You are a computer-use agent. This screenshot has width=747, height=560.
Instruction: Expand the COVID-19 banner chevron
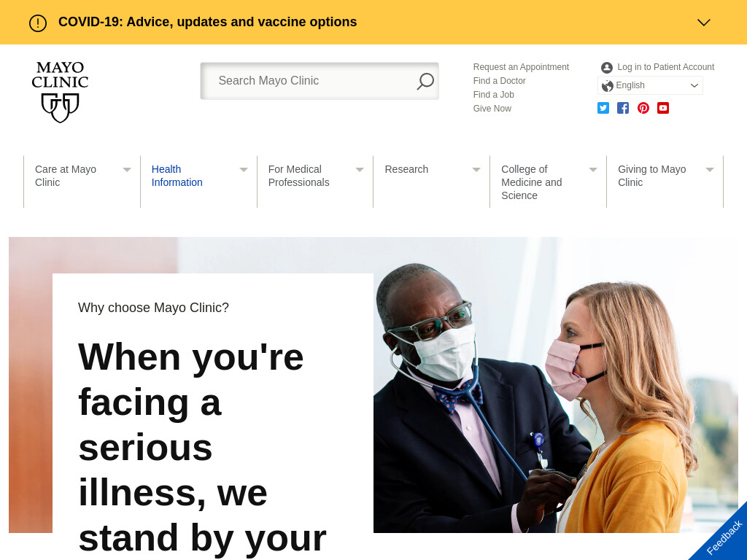(x=704, y=23)
